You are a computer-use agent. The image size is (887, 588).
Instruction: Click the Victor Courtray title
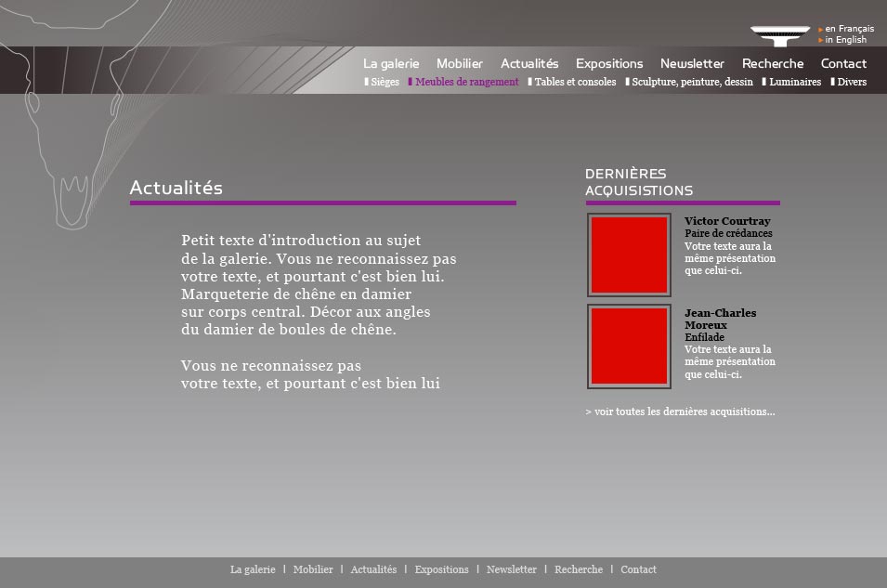click(727, 221)
